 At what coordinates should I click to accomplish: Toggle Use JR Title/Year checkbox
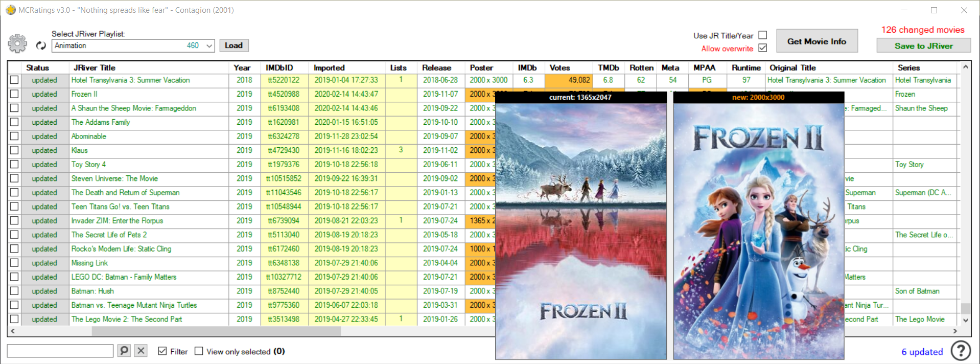pos(763,35)
